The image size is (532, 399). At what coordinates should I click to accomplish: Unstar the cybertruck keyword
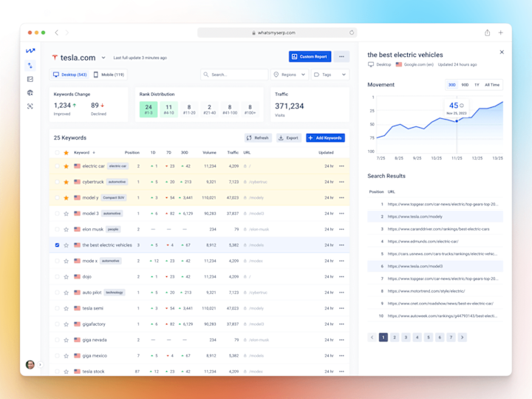66,182
